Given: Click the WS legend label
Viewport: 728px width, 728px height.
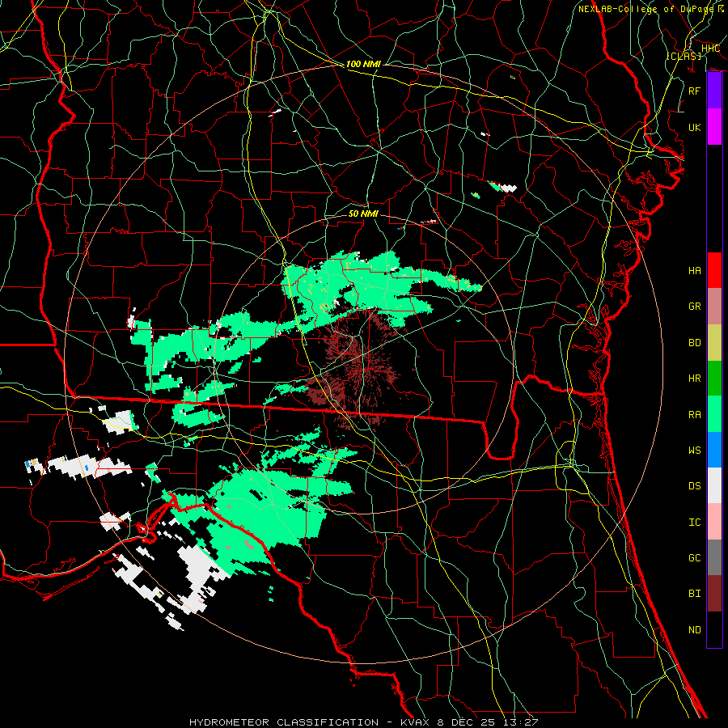Looking at the screenshot, I should (694, 451).
